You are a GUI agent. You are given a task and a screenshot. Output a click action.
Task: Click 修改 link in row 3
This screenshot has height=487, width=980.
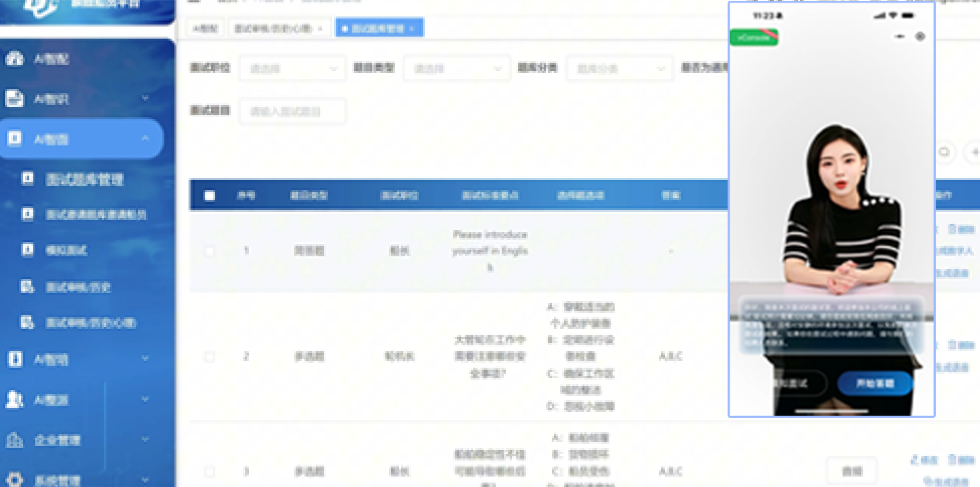(925, 460)
